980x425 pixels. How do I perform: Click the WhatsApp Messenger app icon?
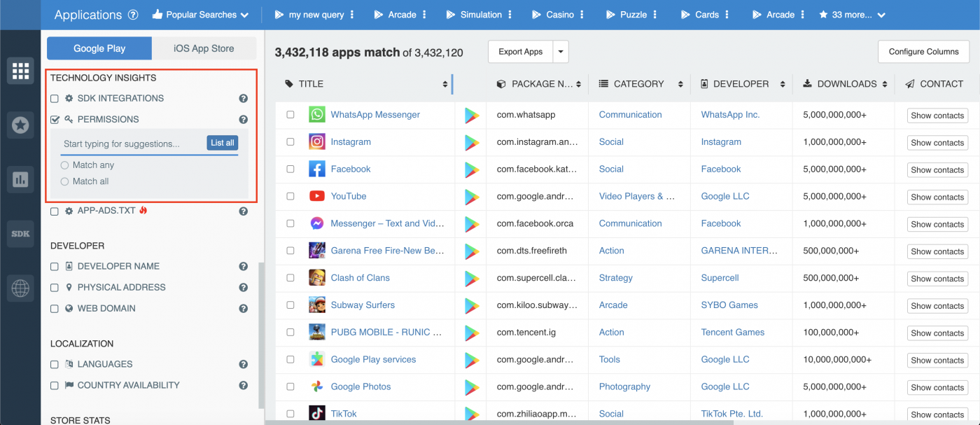[316, 114]
